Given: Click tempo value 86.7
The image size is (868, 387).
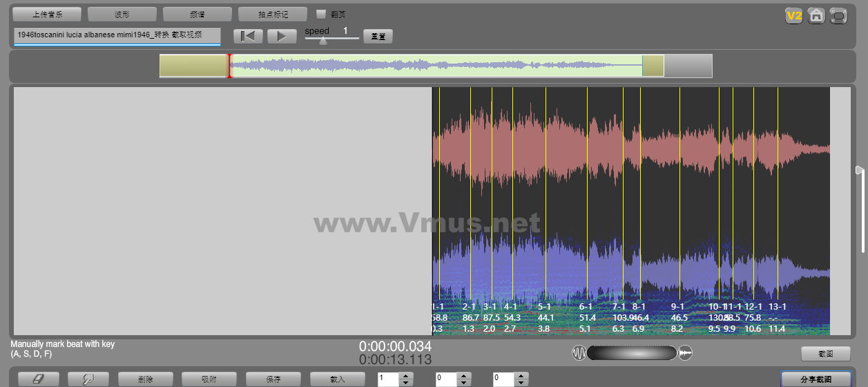Looking at the screenshot, I should coord(471,317).
